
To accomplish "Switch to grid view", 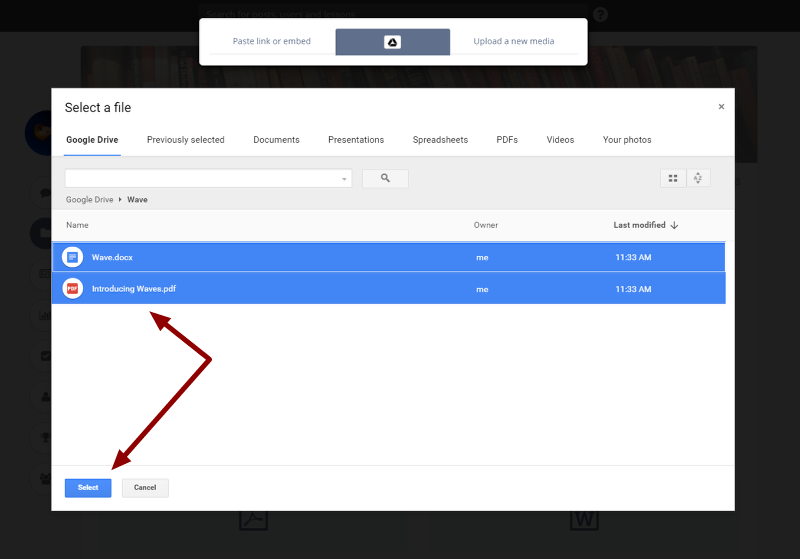I will tap(673, 178).
